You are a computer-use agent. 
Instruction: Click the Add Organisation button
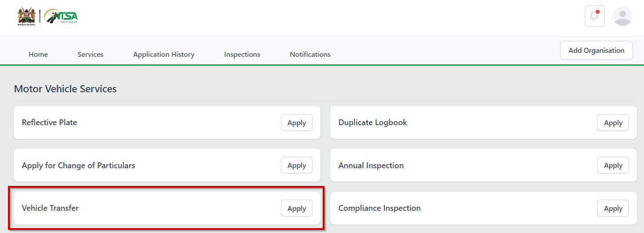pyautogui.click(x=596, y=51)
